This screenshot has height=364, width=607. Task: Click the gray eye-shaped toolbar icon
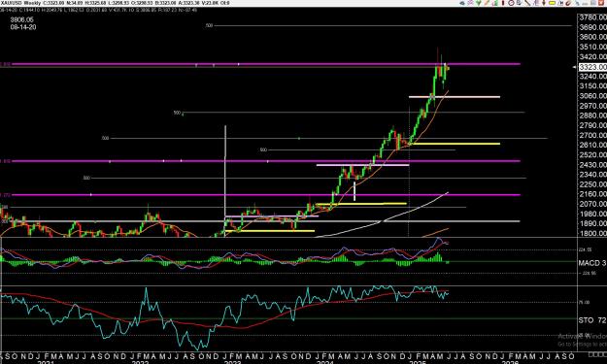coord(462,3)
